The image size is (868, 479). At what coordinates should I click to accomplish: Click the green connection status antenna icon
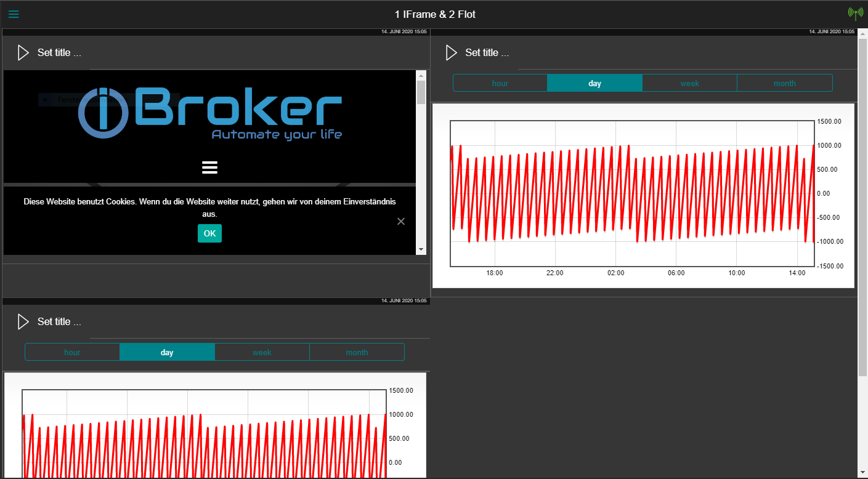click(x=855, y=14)
